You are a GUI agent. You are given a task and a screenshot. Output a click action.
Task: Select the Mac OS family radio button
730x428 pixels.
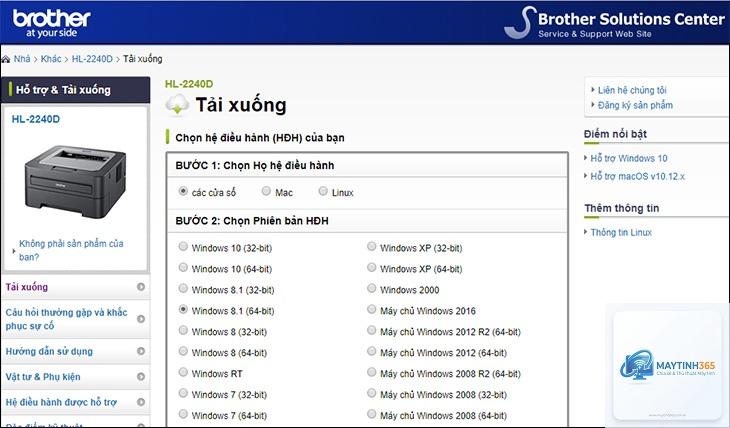pyautogui.click(x=266, y=191)
